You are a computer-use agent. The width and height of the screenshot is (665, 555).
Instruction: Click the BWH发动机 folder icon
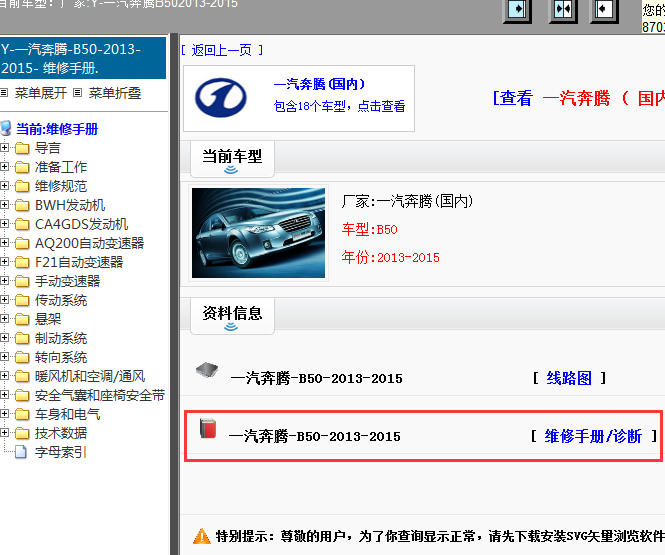click(x=22, y=205)
